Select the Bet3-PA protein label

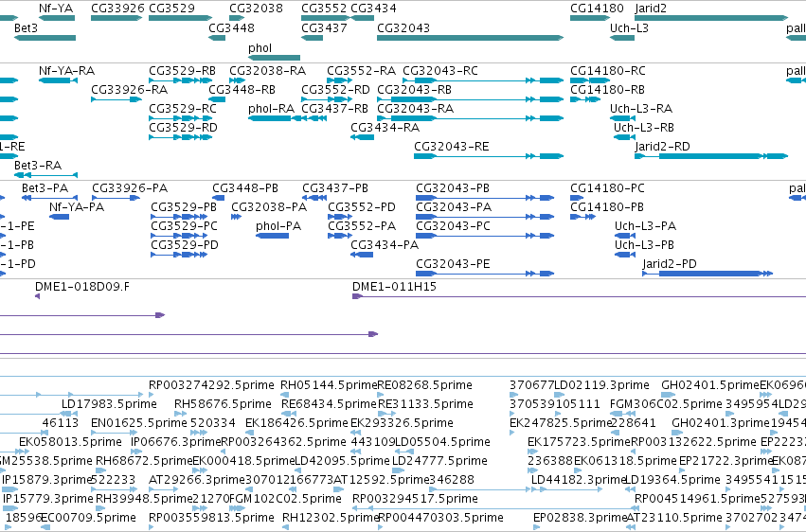coord(45,188)
